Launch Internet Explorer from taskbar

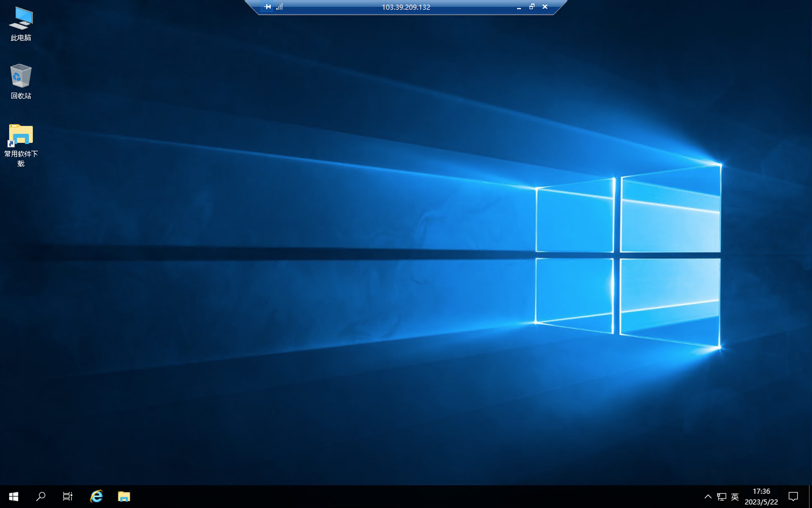coord(96,496)
